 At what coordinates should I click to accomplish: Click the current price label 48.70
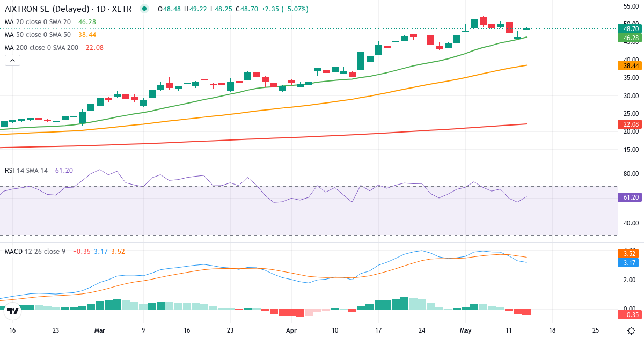click(x=631, y=29)
